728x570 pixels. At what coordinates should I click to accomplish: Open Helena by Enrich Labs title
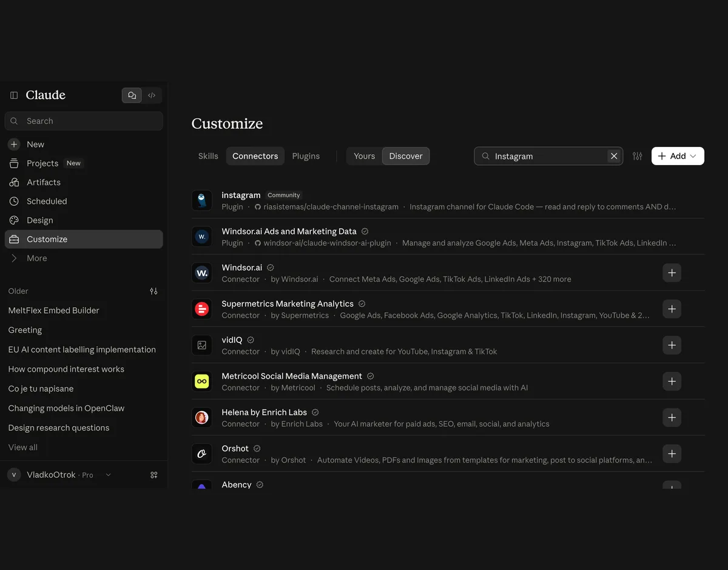pos(264,412)
